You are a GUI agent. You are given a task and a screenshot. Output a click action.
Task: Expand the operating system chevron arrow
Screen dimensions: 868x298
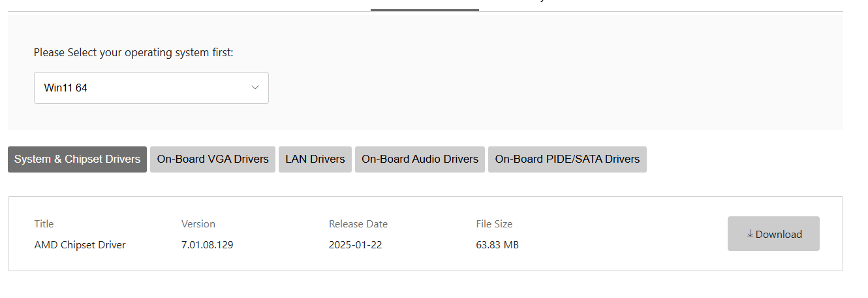pyautogui.click(x=255, y=88)
